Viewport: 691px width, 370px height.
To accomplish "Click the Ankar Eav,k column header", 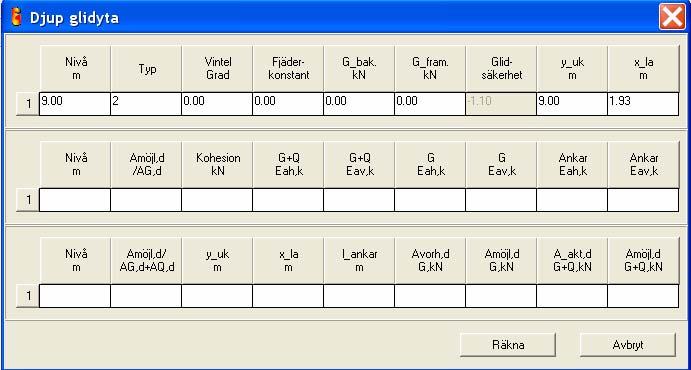I will [643, 165].
